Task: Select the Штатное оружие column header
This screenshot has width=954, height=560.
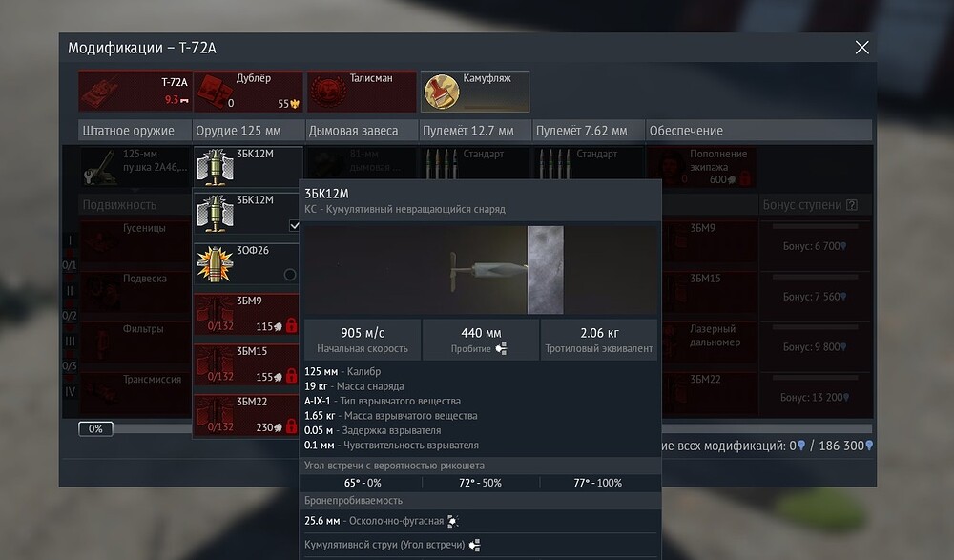Action: 135,131
